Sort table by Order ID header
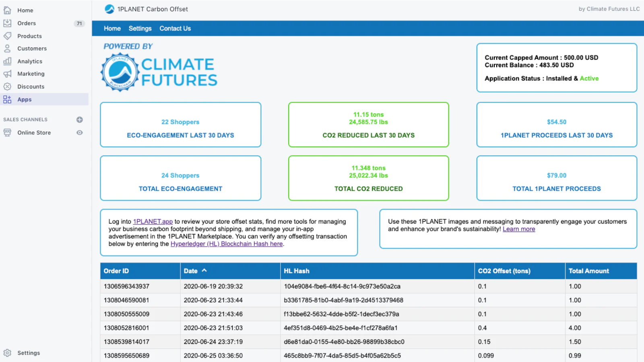The height and width of the screenshot is (362, 644). tap(140, 271)
